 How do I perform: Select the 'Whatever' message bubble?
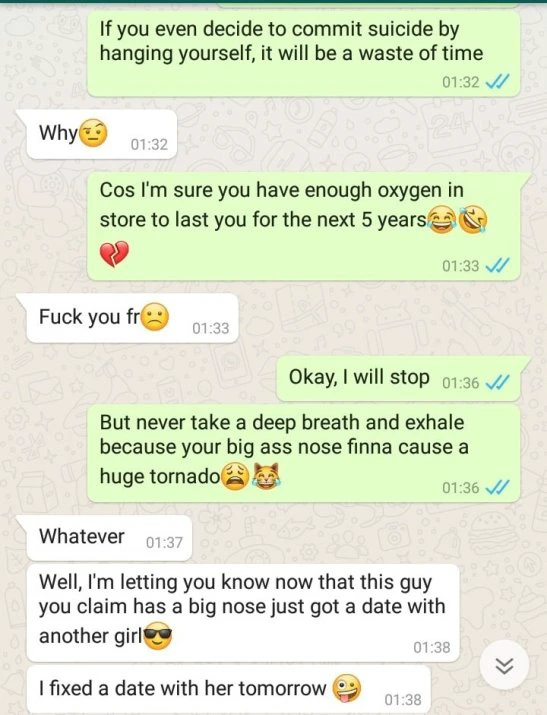pyautogui.click(x=109, y=538)
